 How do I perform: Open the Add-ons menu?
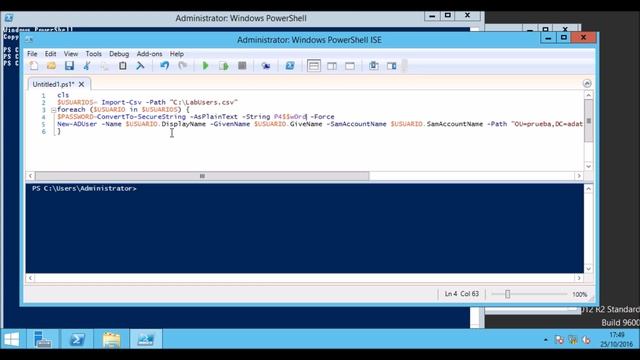point(149,54)
